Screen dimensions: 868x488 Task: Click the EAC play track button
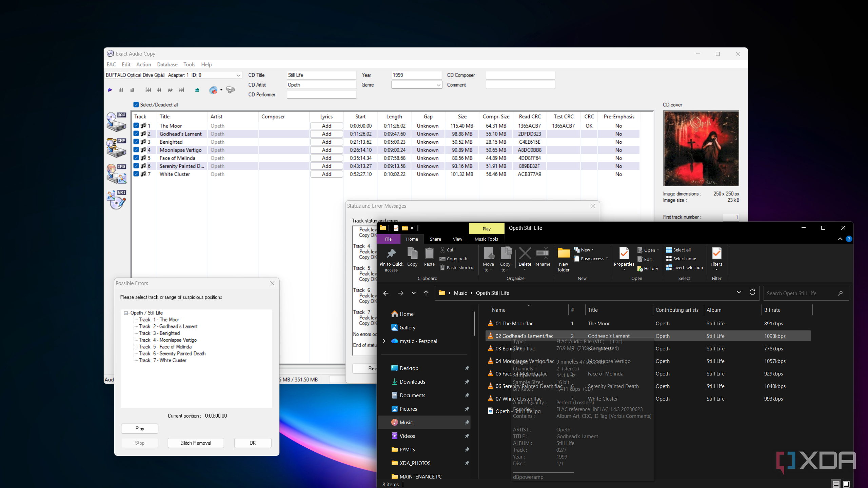[110, 90]
